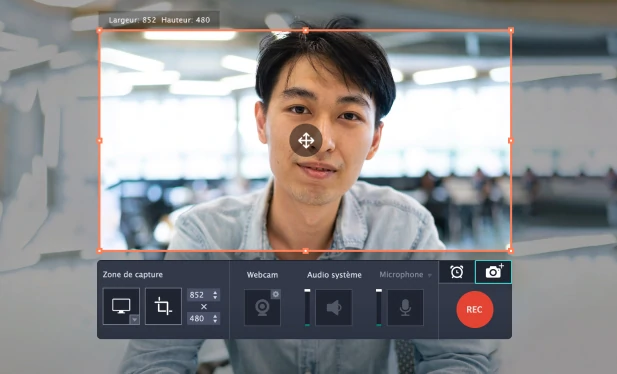Click the Audio système label
This screenshot has height=374, width=617.
[334, 275]
